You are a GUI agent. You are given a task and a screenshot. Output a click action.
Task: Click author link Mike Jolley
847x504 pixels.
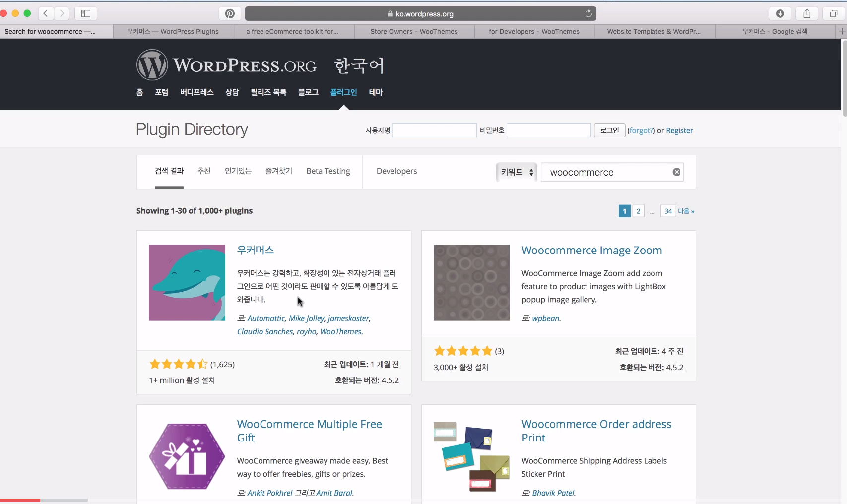tap(306, 319)
